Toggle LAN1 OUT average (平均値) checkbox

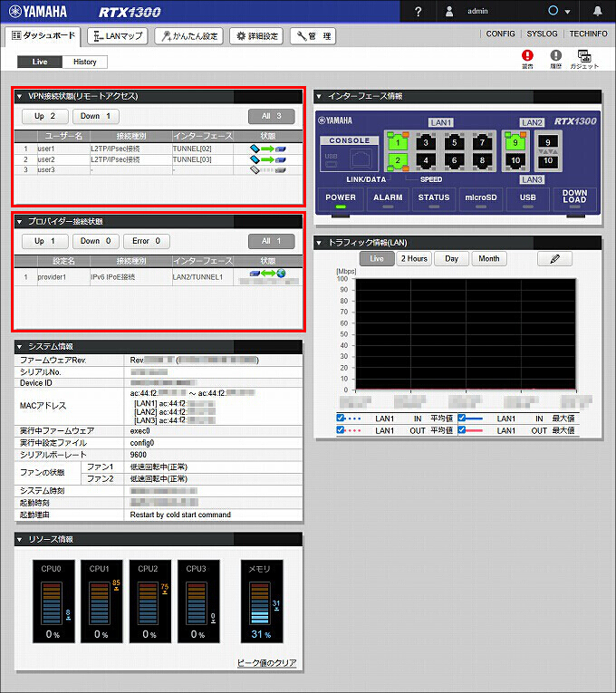click(x=341, y=430)
